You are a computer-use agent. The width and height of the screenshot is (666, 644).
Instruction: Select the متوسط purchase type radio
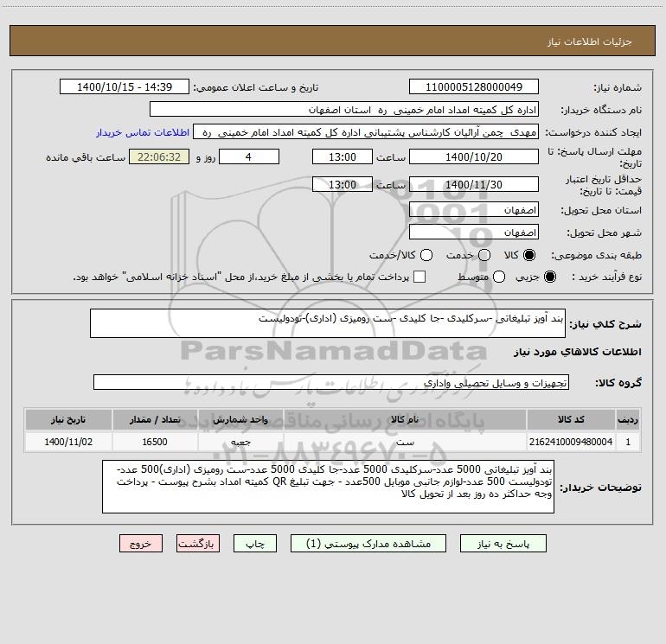[x=499, y=277]
